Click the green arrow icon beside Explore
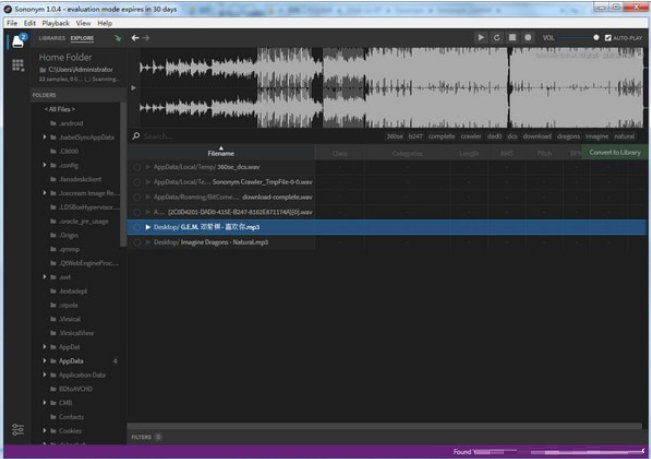The image size is (651, 459). point(118,38)
